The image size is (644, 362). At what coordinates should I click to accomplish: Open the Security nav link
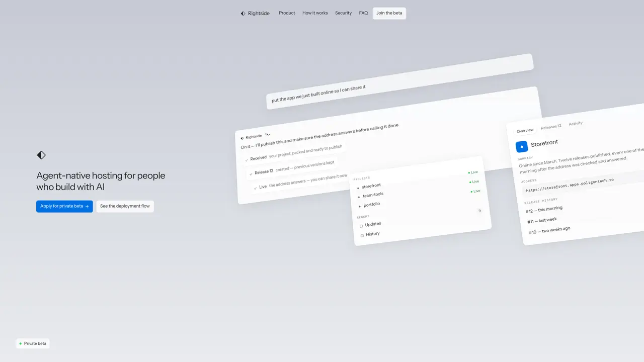(343, 13)
